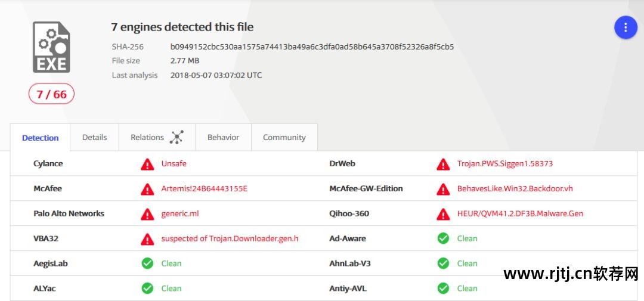644x301 pixels.
Task: Click the 'Clean' result for Antiy-AVL
Action: [x=467, y=288]
